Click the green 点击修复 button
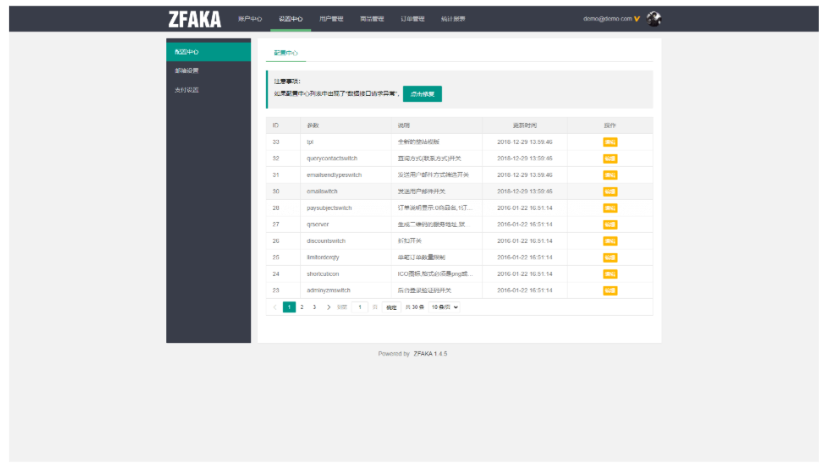Image resolution: width=829 pixels, height=474 pixels. click(421, 93)
